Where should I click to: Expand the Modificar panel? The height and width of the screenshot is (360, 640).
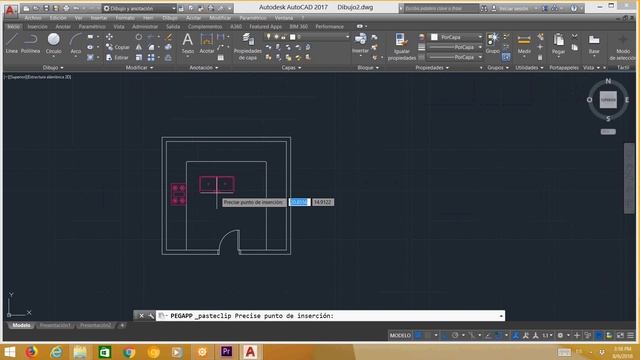139,68
